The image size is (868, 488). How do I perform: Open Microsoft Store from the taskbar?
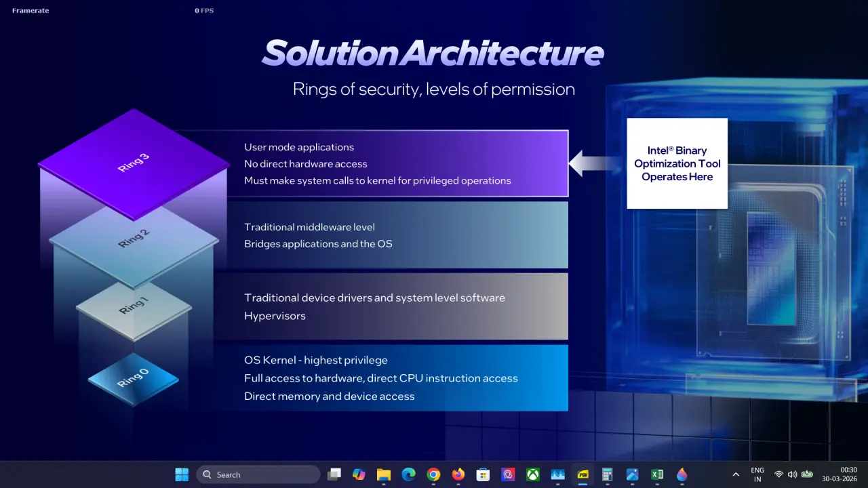coord(483,474)
